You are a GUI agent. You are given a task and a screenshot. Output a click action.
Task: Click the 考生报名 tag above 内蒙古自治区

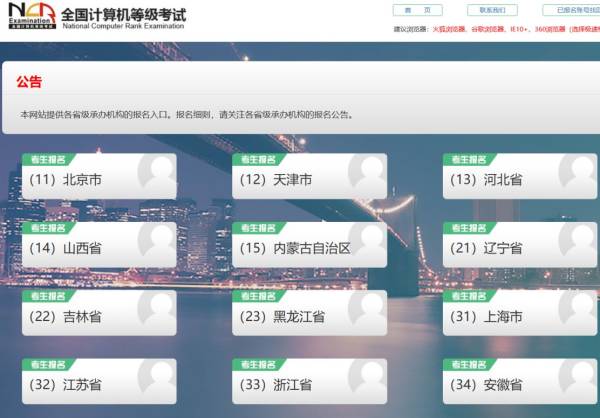pos(259,228)
